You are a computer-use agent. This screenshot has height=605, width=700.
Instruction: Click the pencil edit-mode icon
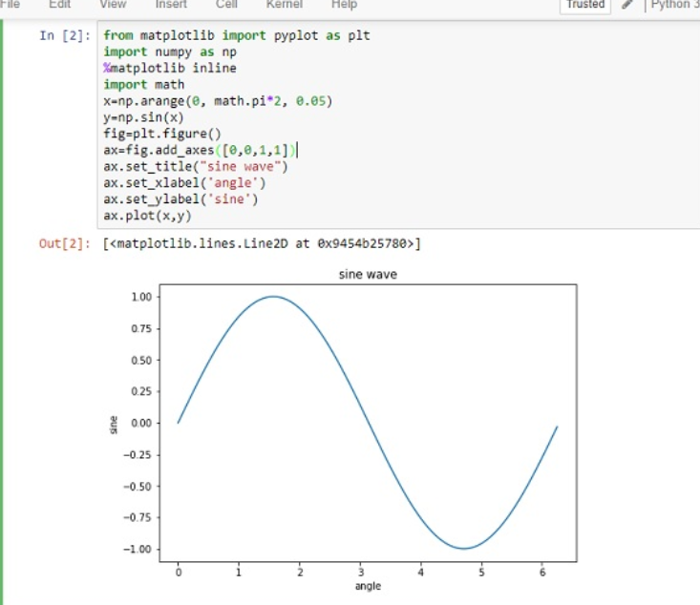(x=627, y=5)
